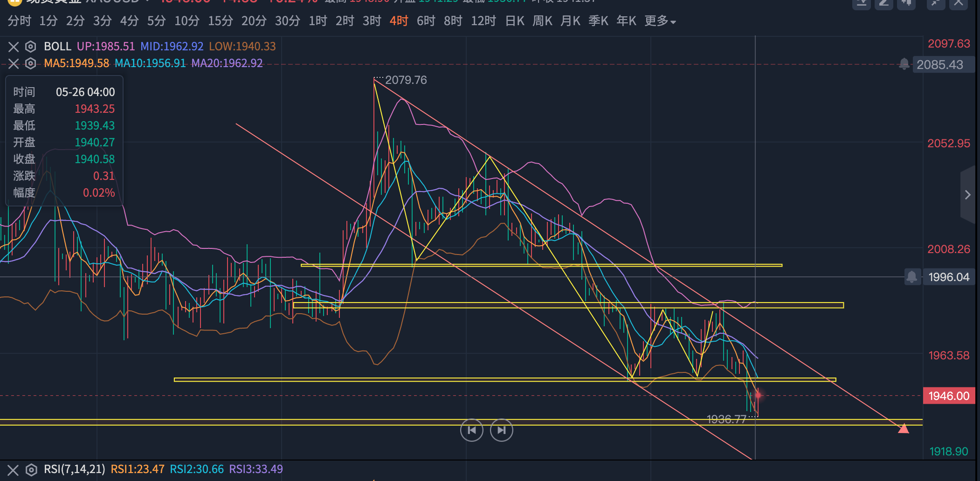Image resolution: width=980 pixels, height=481 pixels.
Task: Open the drawing pencil tool at top
Action: 884,3
